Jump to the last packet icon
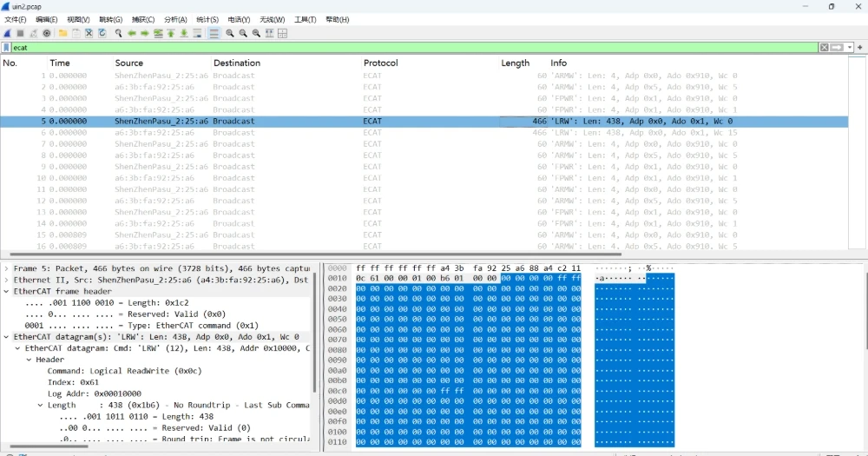This screenshot has width=868, height=456. (x=184, y=33)
